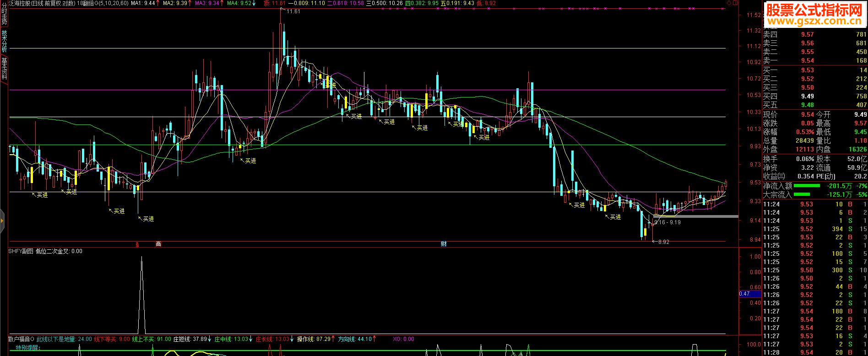Click the 散户福音 indicator name
The width and height of the screenshot is (868, 356).
coord(21,339)
